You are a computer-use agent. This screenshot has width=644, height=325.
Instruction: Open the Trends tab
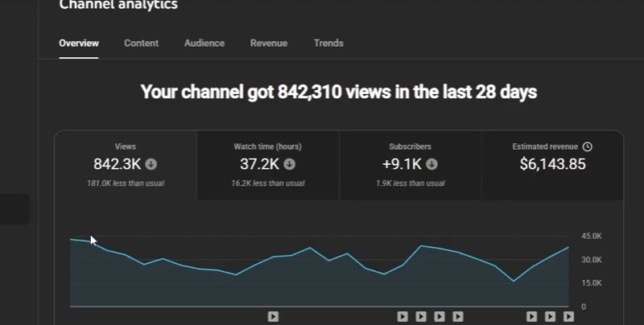click(328, 43)
